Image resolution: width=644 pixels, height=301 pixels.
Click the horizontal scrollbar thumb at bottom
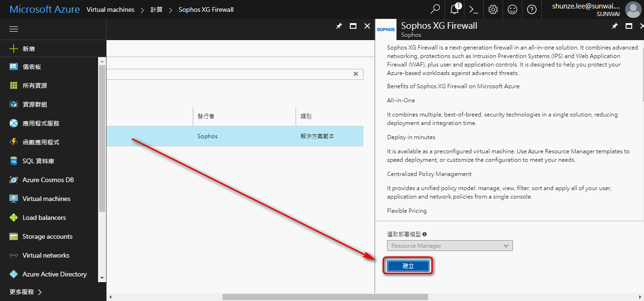(x=325, y=297)
